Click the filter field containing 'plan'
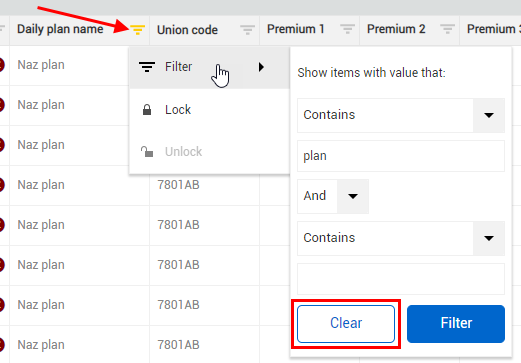The width and height of the screenshot is (521, 363). pyautogui.click(x=401, y=156)
